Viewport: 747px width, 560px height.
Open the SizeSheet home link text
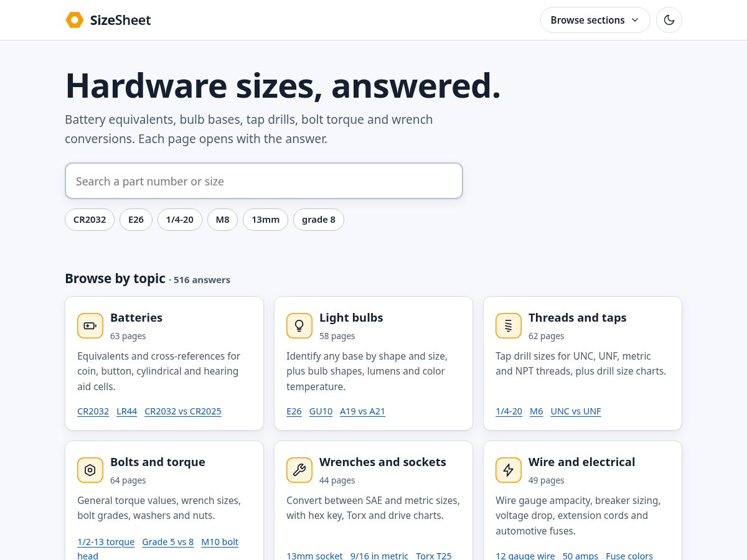(x=121, y=20)
